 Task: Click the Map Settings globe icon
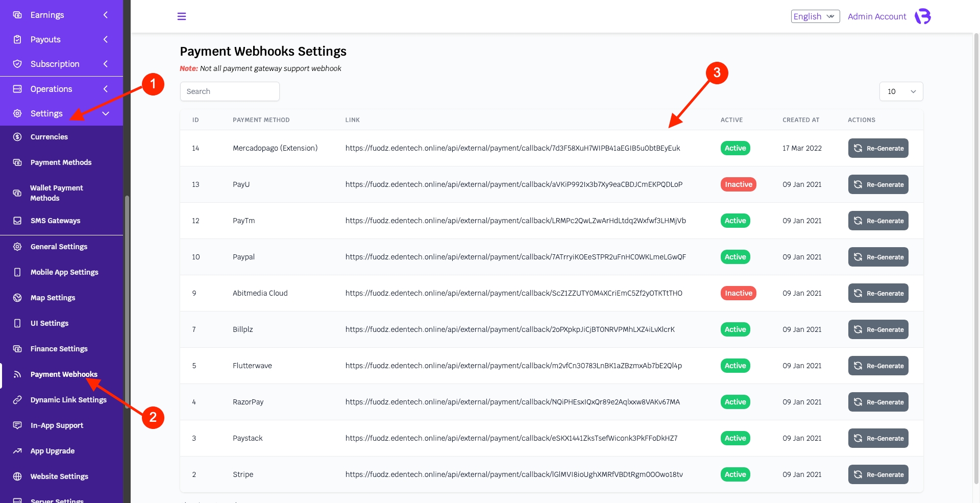(x=17, y=298)
